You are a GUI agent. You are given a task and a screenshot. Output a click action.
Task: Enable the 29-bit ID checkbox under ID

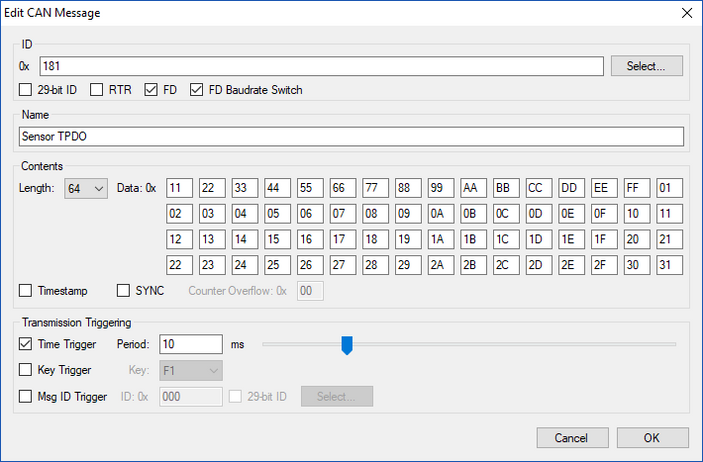pos(26,90)
